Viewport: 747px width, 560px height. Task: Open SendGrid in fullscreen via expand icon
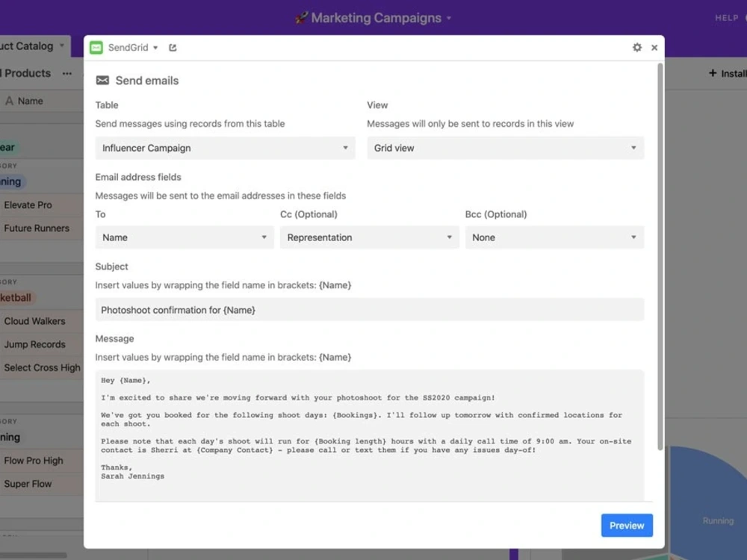pos(173,48)
